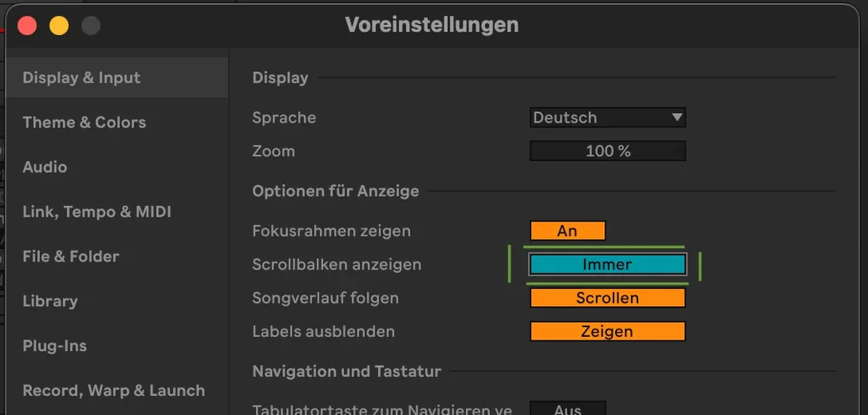Click the greyed-out window zoom button
Viewport: 868px width, 415px height.
pos(90,26)
